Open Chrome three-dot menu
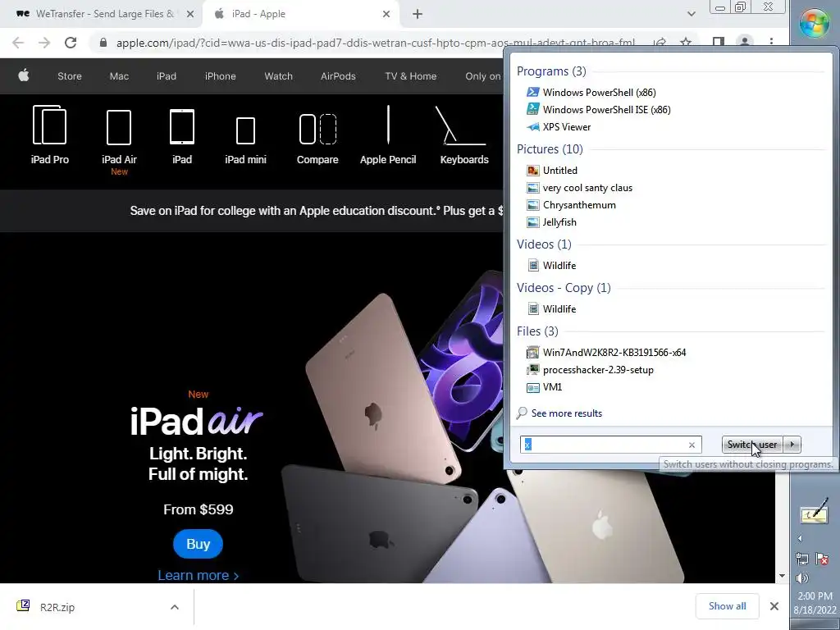The image size is (840, 630). pos(771,43)
